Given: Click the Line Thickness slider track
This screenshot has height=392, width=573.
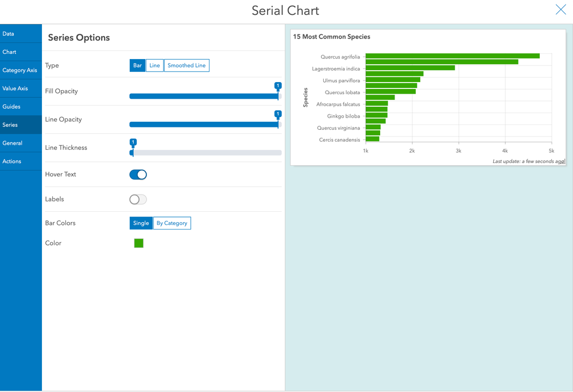Looking at the screenshot, I should pos(207,153).
